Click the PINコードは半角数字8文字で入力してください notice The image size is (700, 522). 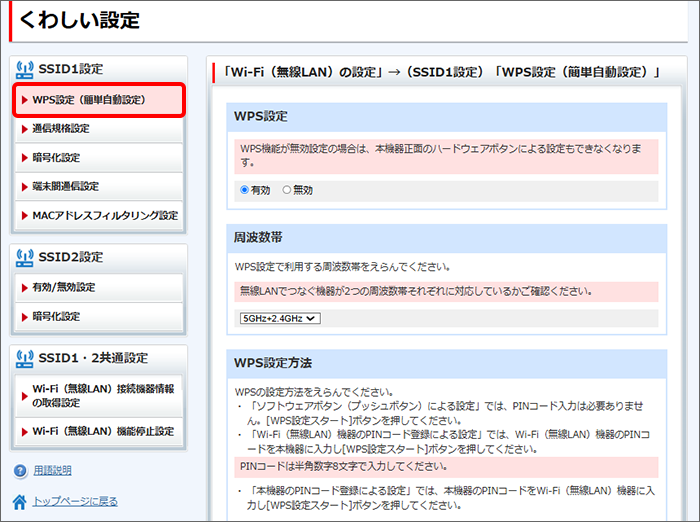click(x=446, y=467)
